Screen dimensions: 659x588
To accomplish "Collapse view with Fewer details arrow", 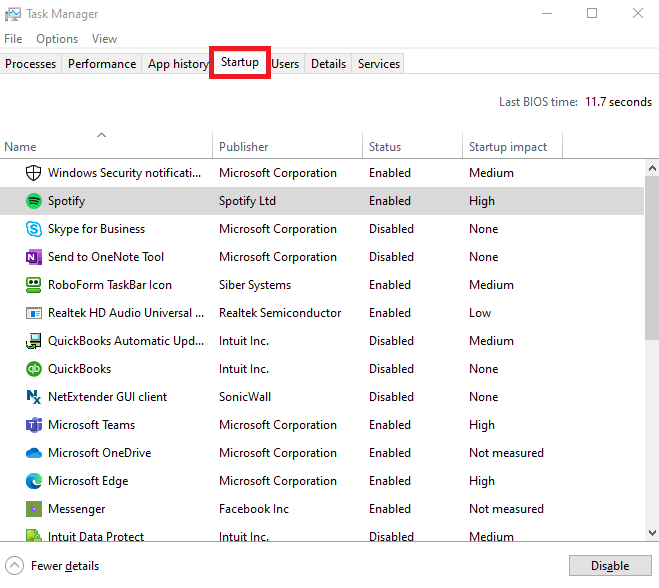I will point(14,566).
